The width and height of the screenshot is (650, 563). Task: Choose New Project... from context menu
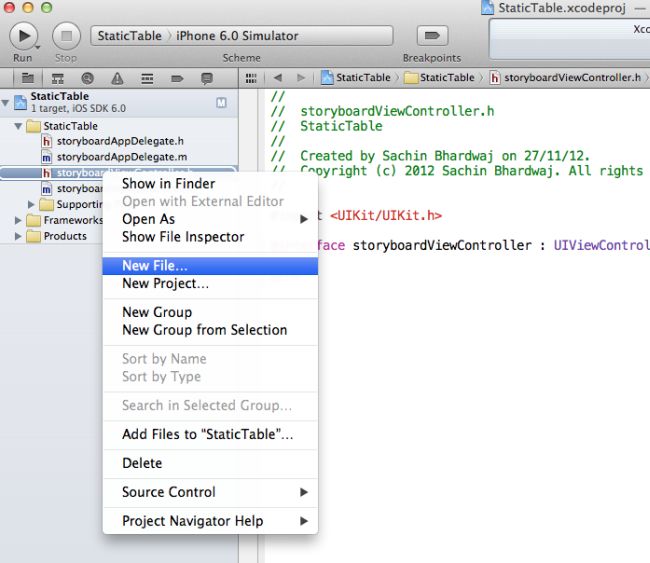(210, 284)
